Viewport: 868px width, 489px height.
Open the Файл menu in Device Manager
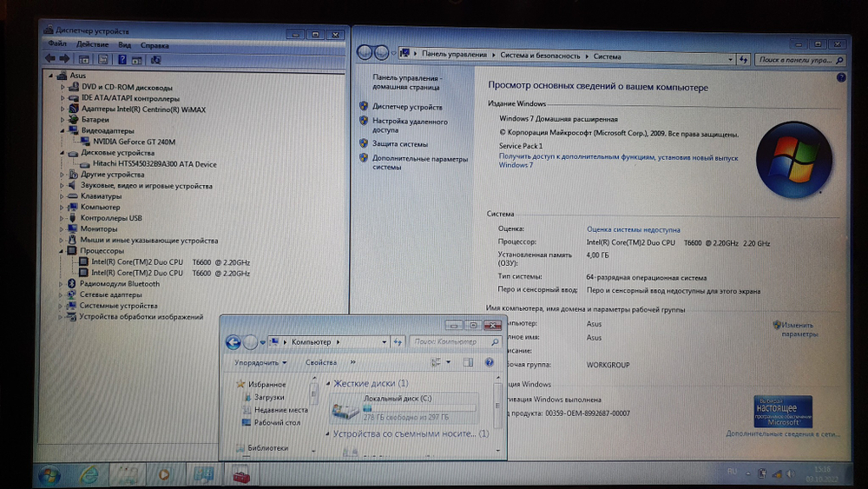(57, 43)
